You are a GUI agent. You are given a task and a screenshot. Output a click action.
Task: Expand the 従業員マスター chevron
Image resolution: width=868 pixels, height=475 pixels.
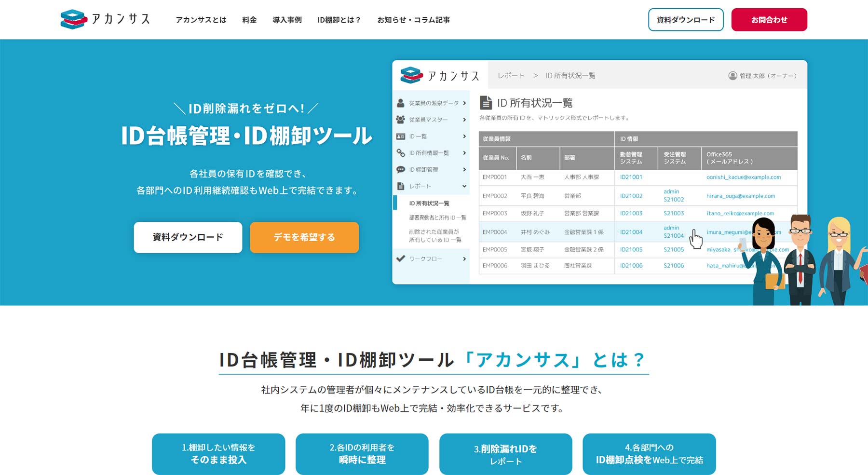(x=464, y=120)
